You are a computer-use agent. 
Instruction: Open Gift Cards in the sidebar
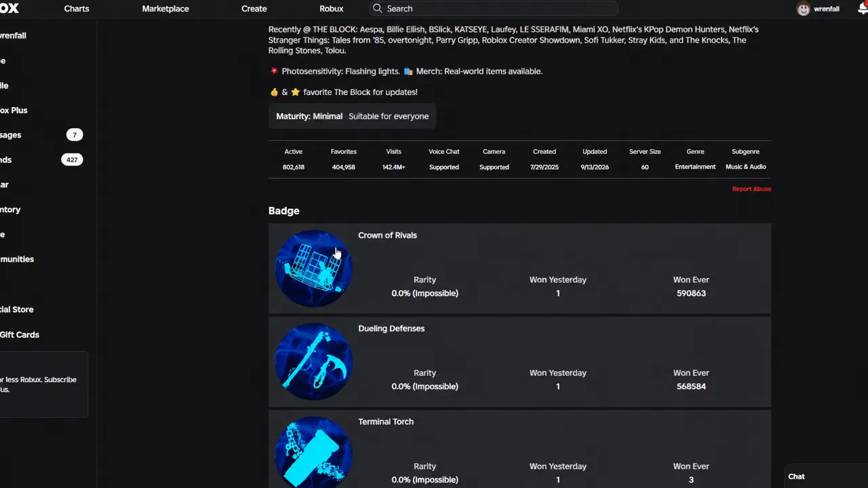[x=20, y=335]
